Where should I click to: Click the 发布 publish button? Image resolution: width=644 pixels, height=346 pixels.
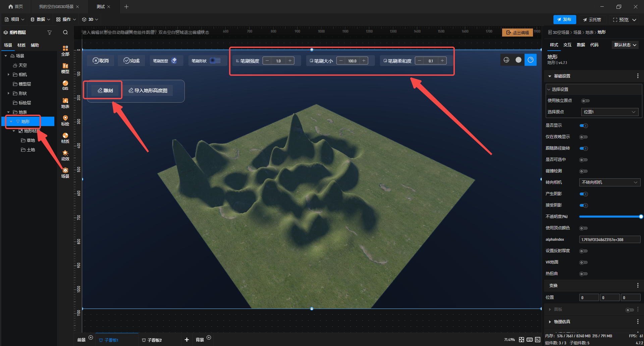[565, 20]
